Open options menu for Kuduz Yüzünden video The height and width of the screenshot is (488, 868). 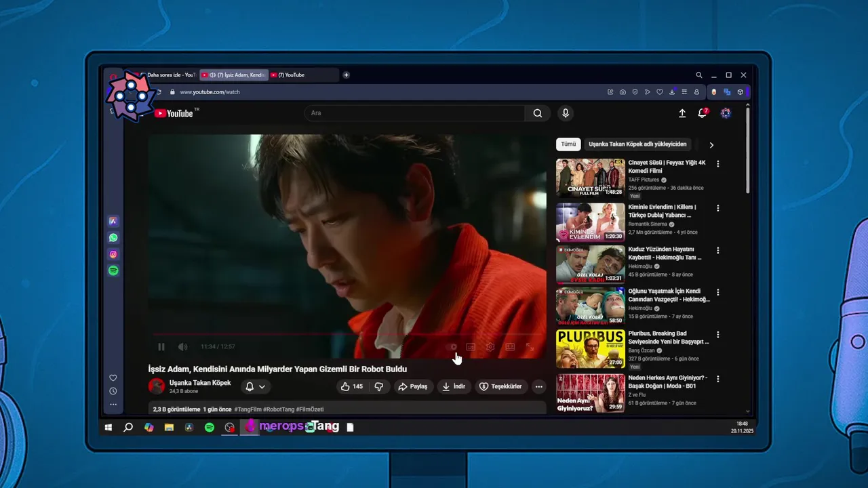tap(718, 250)
